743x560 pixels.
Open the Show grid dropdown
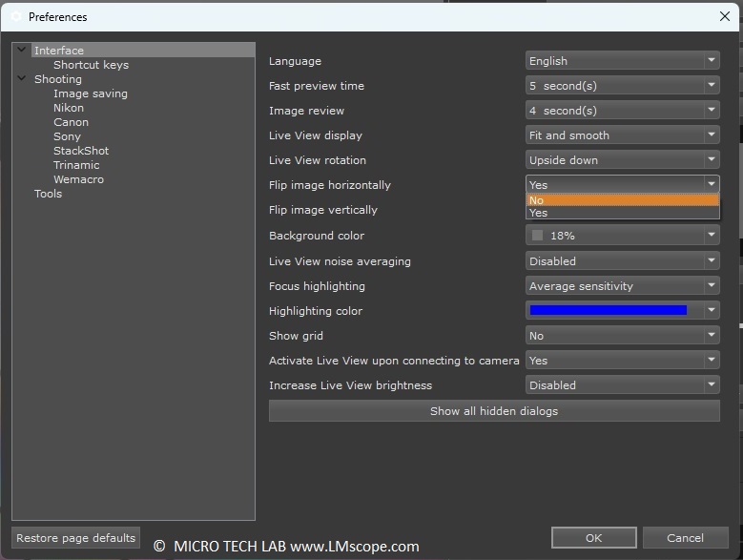pos(622,336)
